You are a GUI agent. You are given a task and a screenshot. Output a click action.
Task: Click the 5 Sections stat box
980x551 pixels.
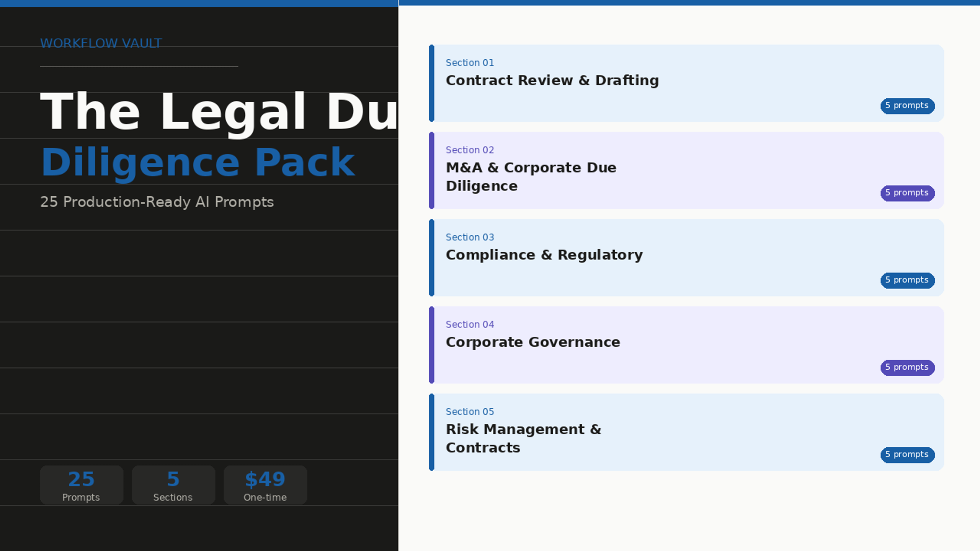click(173, 485)
